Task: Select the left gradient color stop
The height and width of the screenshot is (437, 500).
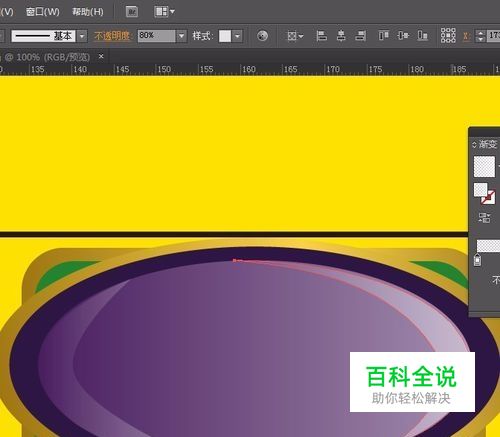Action: (x=477, y=260)
